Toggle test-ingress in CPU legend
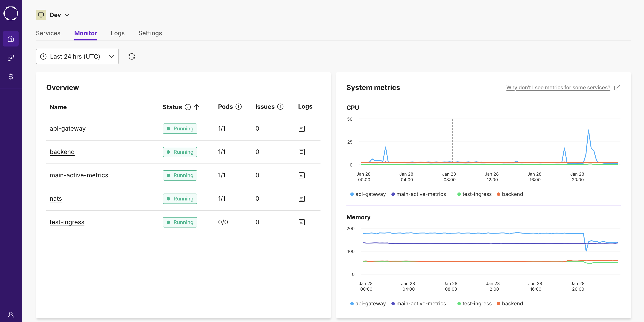 [x=474, y=194]
